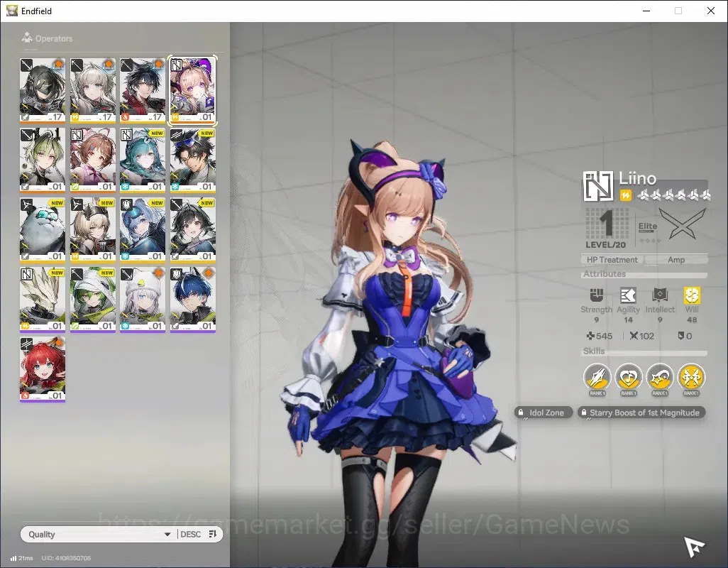The height and width of the screenshot is (568, 728).
Task: Click the lock icon on Starry Boost talent
Action: [584, 413]
